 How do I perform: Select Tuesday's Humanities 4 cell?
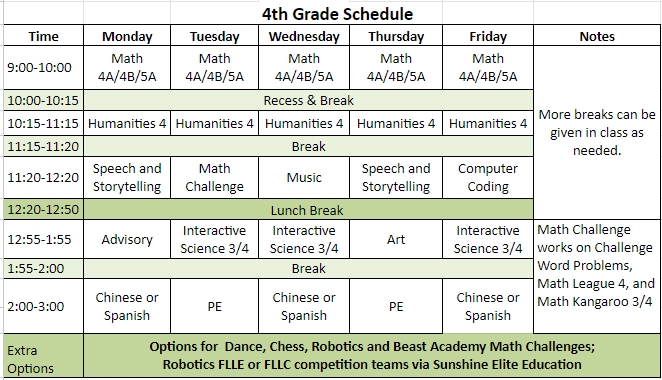pos(214,124)
